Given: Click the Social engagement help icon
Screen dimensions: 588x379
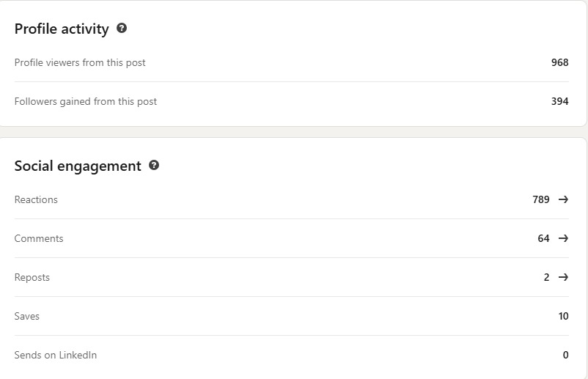Looking at the screenshot, I should point(154,166).
